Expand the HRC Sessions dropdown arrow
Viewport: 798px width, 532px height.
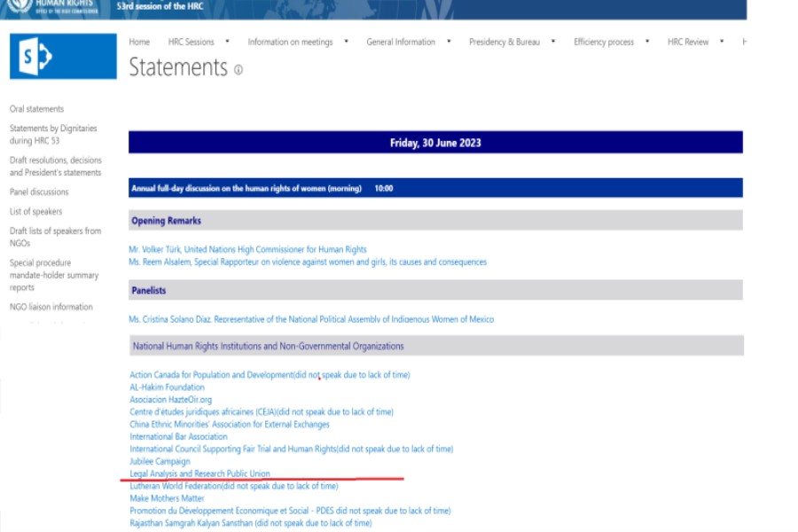click(x=227, y=42)
